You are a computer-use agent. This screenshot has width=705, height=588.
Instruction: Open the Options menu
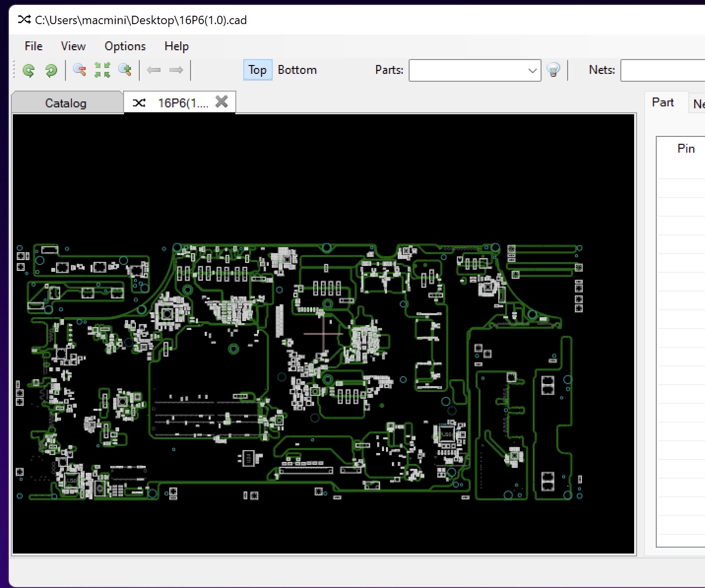point(125,46)
